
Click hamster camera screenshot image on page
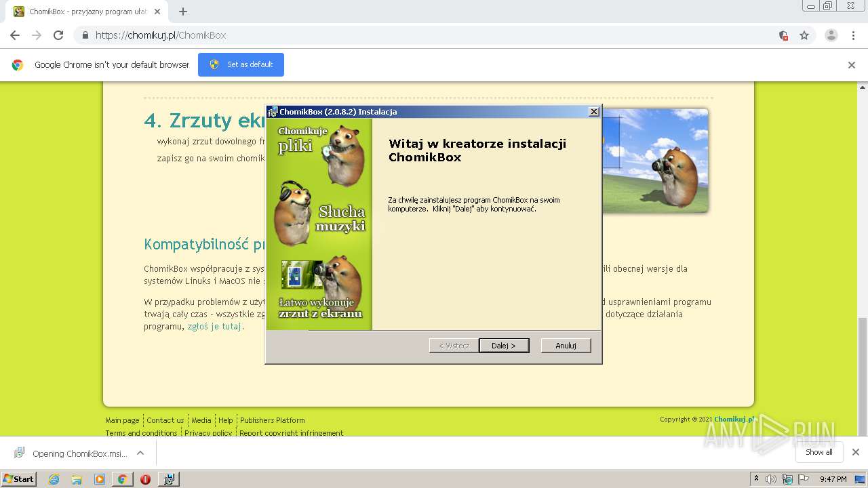coord(654,161)
